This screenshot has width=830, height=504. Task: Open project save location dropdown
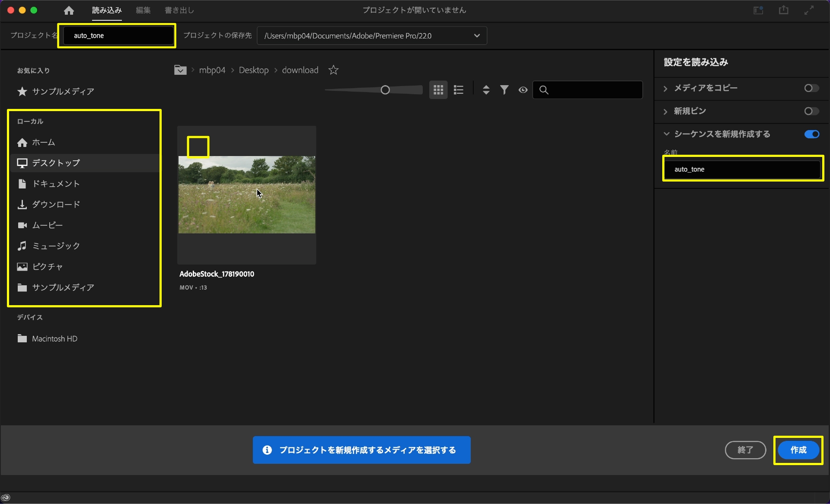[x=476, y=36]
